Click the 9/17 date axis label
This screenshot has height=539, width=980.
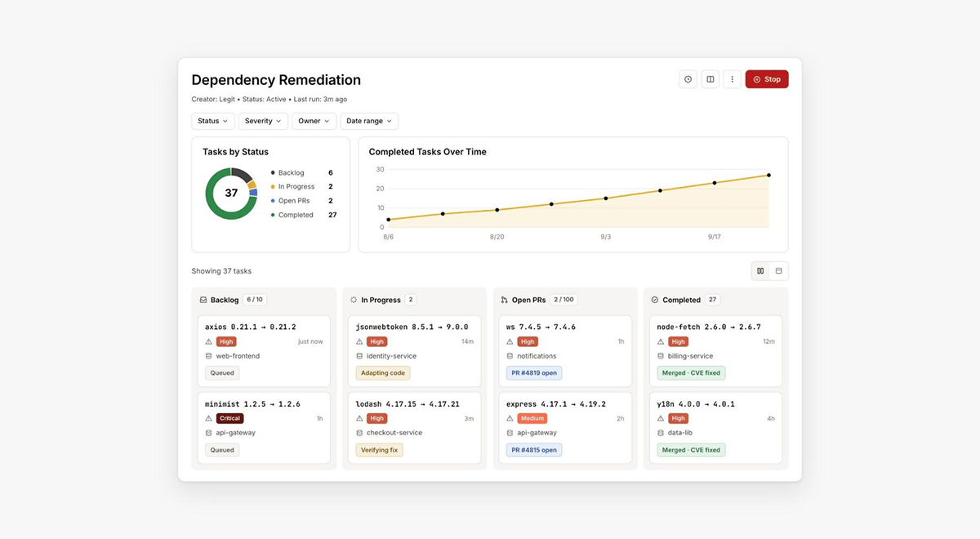coord(714,236)
